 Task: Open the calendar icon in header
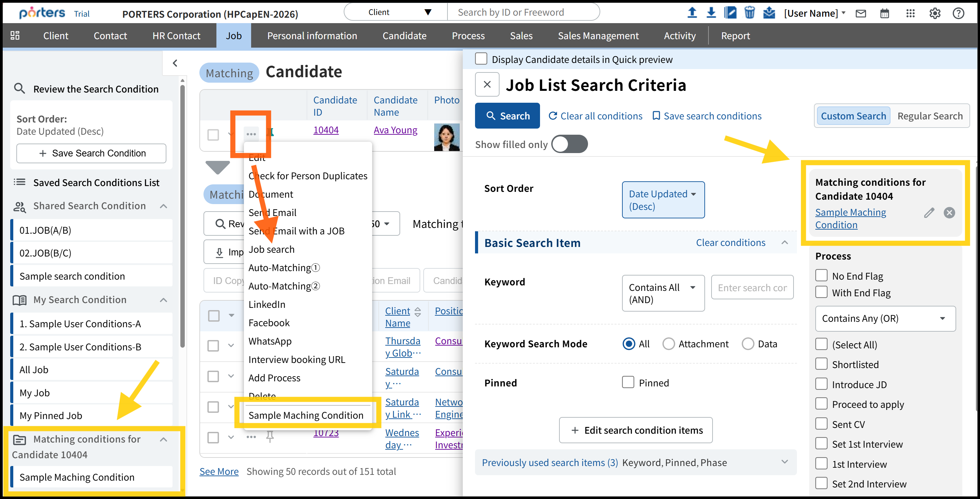[x=884, y=14]
